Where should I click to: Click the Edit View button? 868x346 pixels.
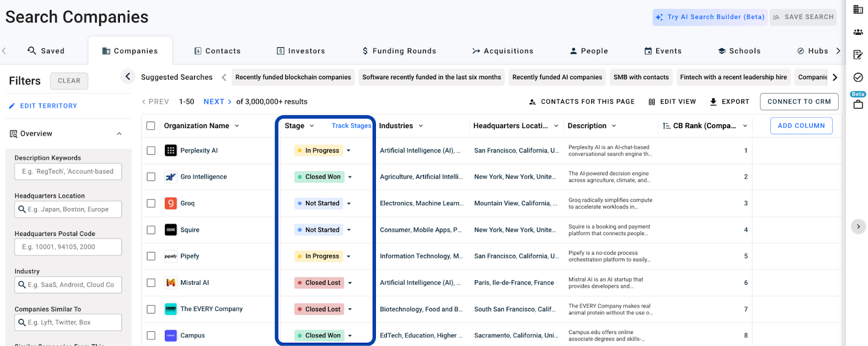[x=672, y=102]
